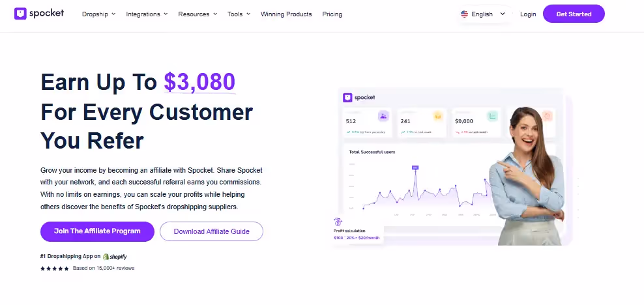Go to Winning Products page
This screenshot has height=305, width=644.
(x=286, y=14)
